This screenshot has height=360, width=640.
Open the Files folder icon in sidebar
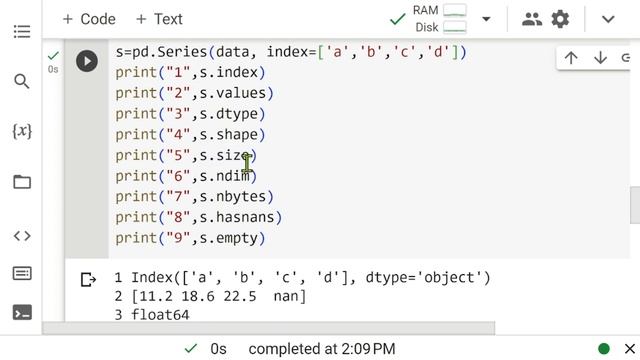[x=22, y=182]
